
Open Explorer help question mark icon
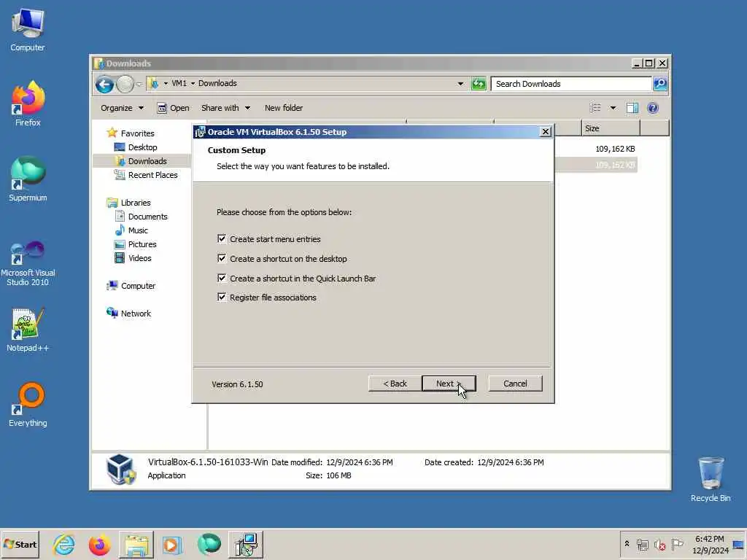coord(653,108)
